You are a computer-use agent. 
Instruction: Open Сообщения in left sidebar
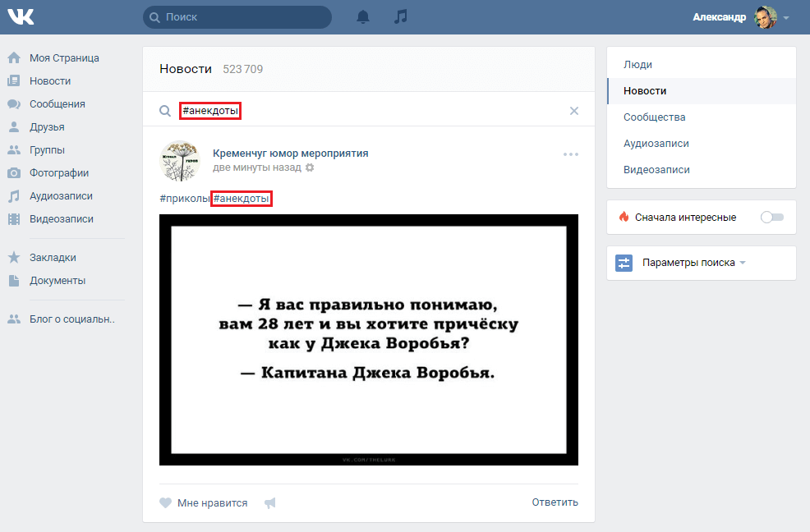point(57,104)
